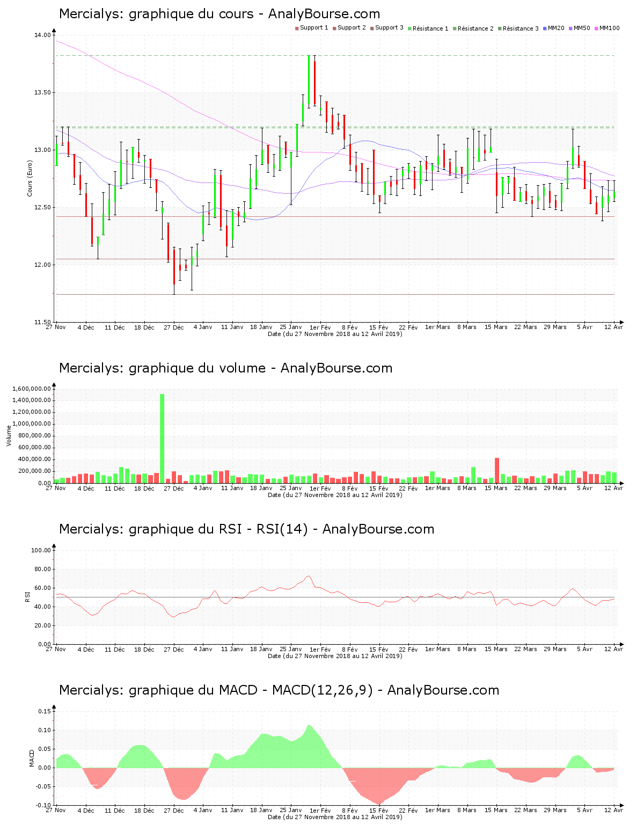Click the 20.00 RSI axis label

(x=42, y=626)
